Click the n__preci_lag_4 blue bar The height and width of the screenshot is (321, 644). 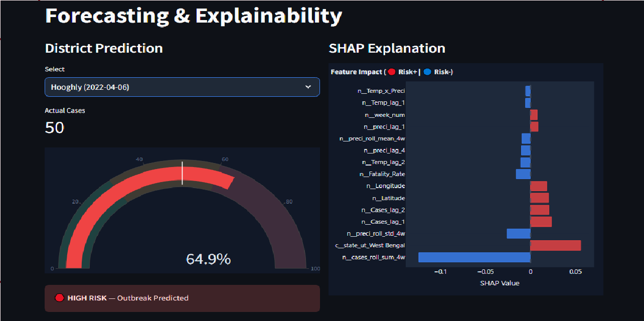pyautogui.click(x=526, y=150)
